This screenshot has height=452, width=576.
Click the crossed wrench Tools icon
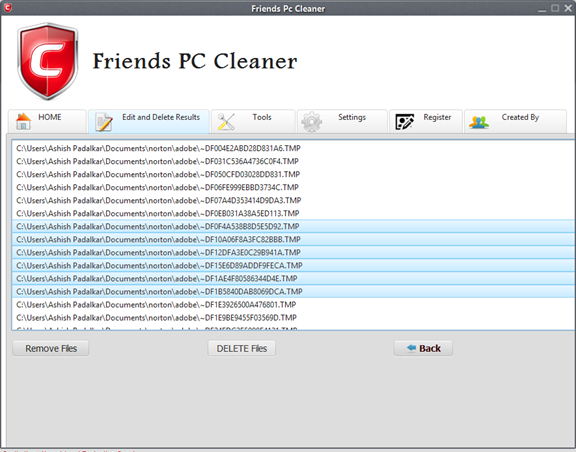coord(226,122)
